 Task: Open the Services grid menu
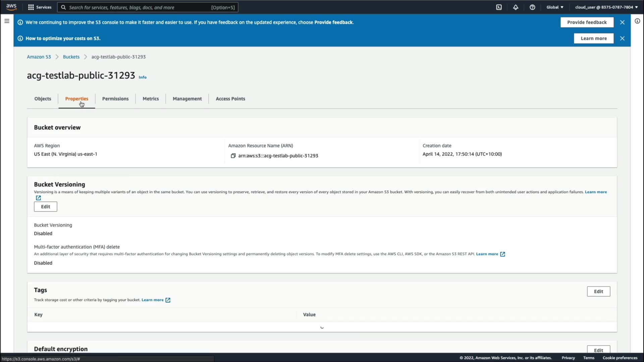tap(40, 7)
